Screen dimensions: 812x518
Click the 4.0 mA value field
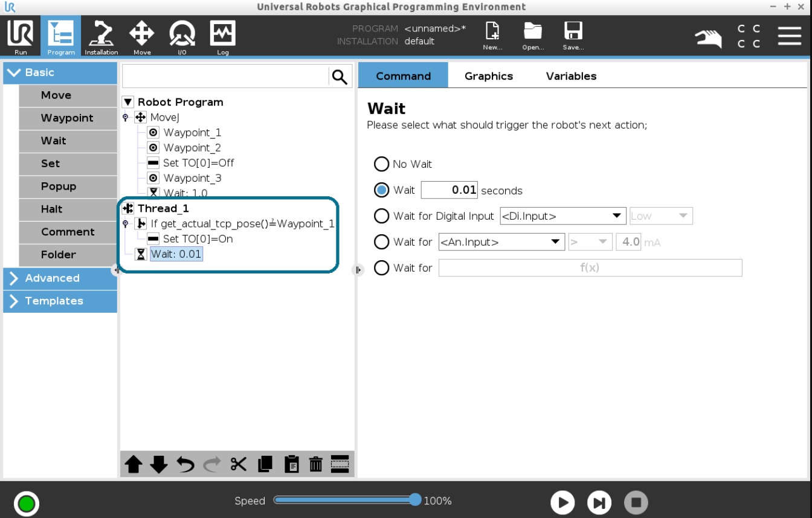point(628,242)
